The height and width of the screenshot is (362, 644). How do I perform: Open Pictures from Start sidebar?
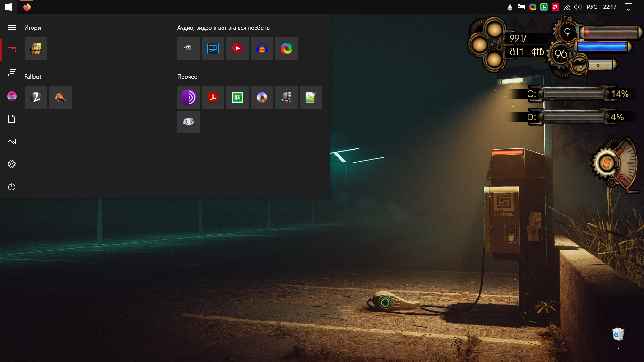click(x=12, y=141)
